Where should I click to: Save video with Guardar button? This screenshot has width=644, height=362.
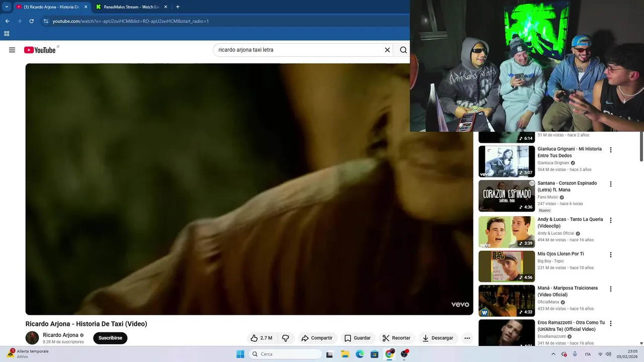click(x=357, y=338)
